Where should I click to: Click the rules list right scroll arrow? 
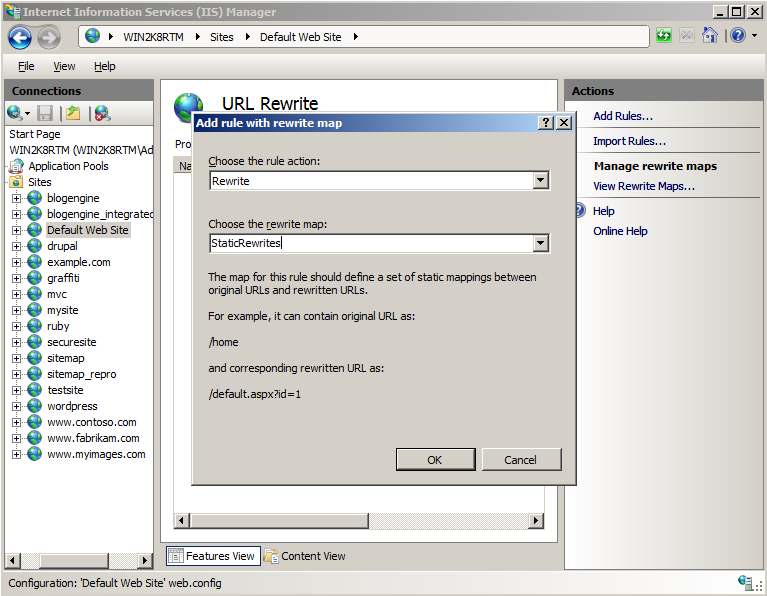pos(536,521)
